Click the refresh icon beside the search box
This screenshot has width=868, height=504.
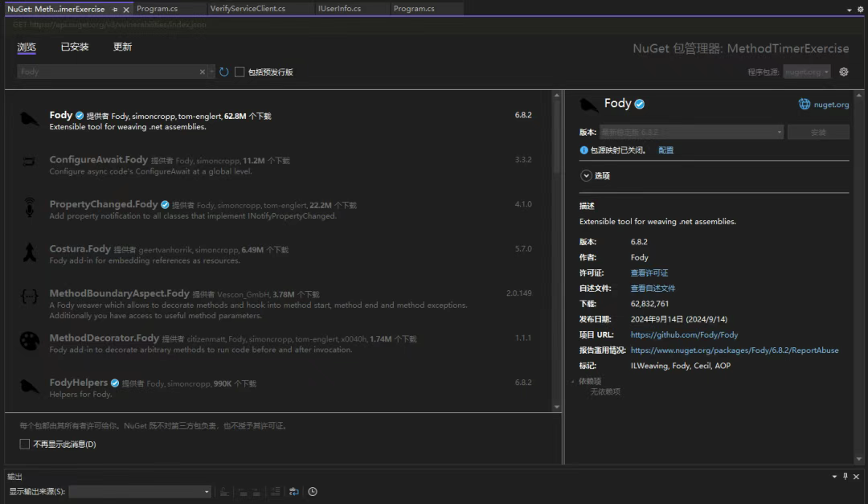224,72
